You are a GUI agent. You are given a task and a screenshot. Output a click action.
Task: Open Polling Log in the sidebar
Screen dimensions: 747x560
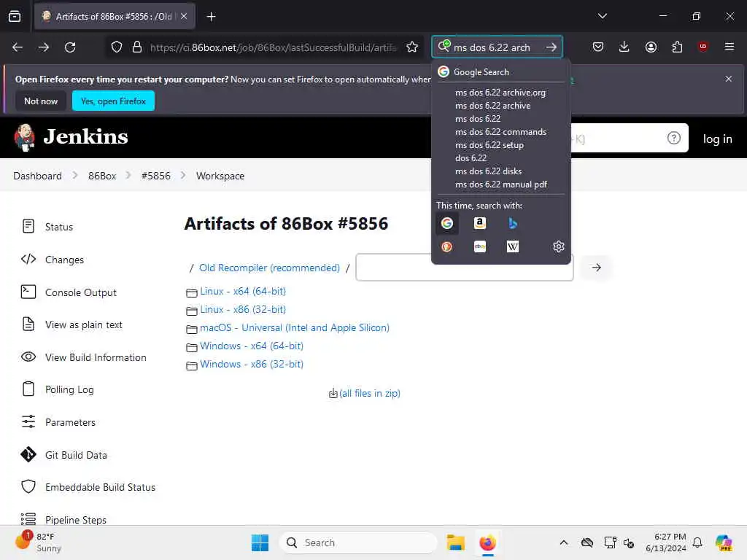coord(58,389)
